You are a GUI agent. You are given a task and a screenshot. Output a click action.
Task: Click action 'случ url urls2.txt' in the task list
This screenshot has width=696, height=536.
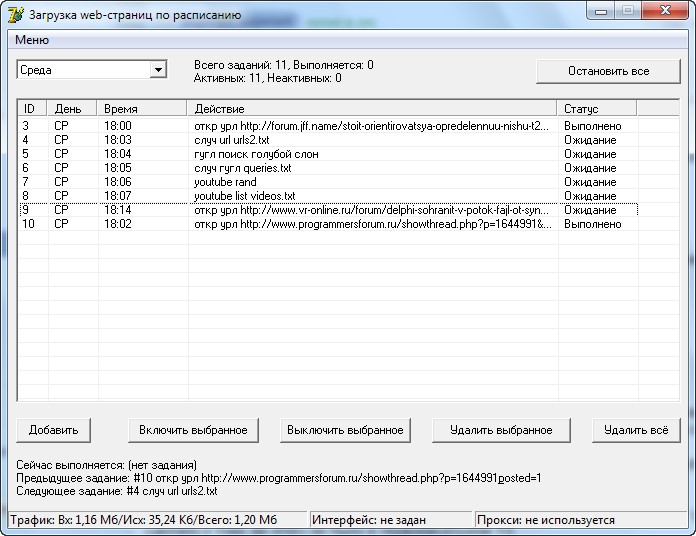pyautogui.click(x=232, y=140)
